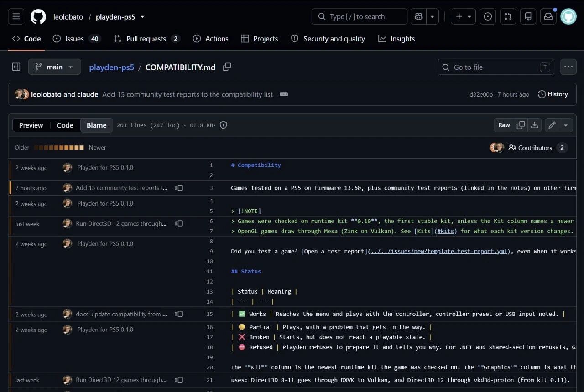Click the Raw button

[x=504, y=125]
